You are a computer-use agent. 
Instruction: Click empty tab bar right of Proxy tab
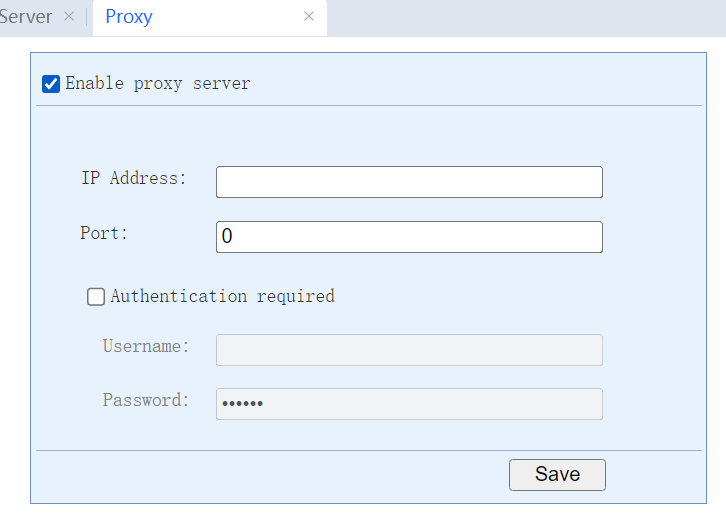pos(520,17)
